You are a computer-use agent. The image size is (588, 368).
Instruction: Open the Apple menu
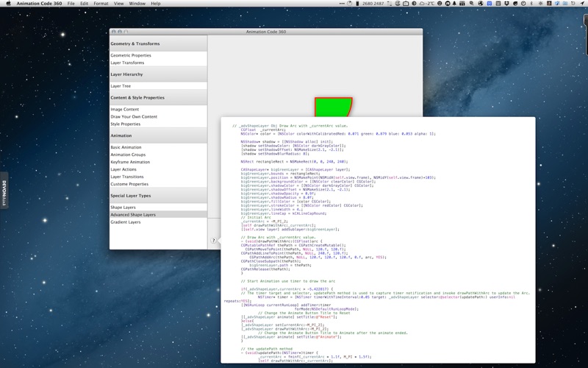point(8,4)
